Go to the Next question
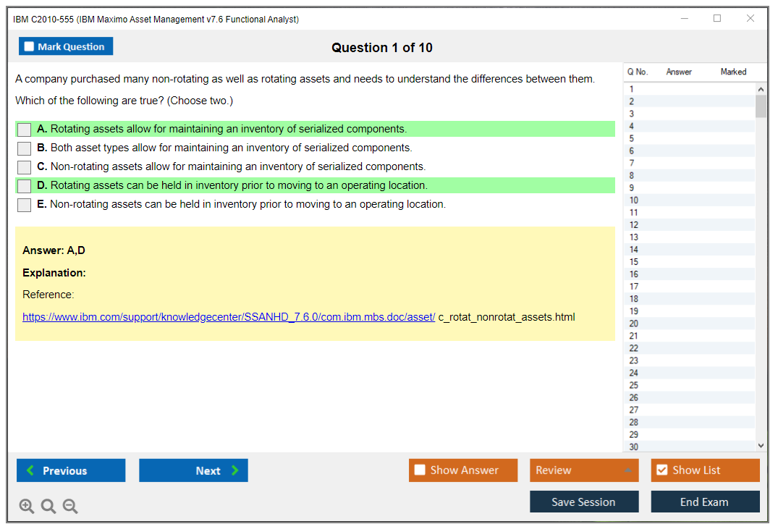 [193, 470]
